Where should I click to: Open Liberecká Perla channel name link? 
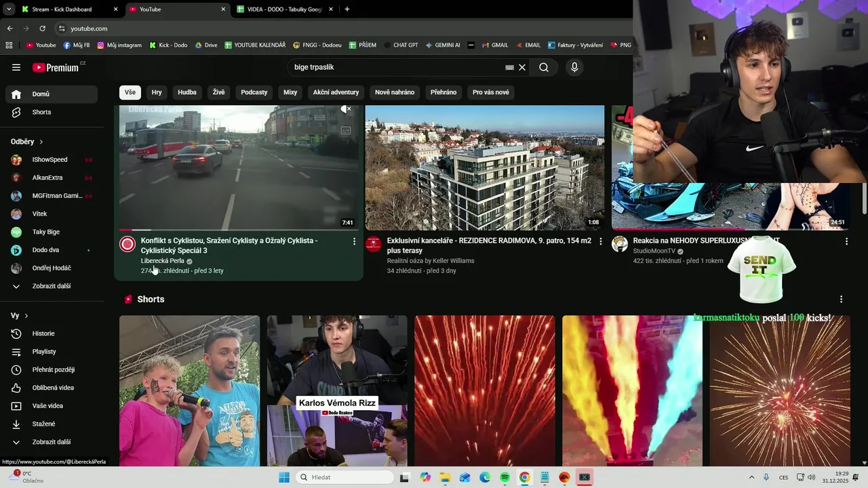(163, 261)
